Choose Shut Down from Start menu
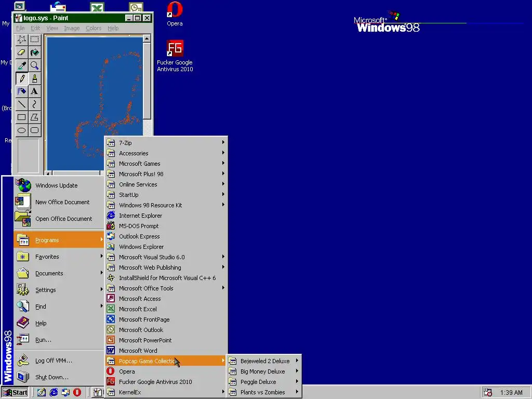The image size is (532, 399). point(59,377)
